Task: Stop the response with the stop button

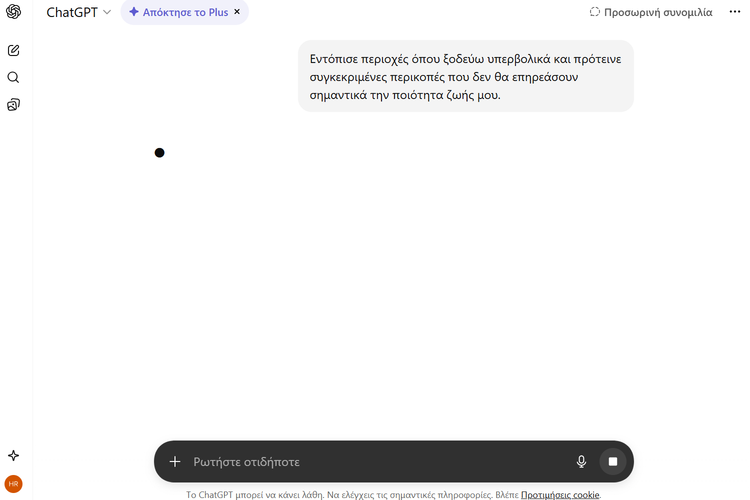Action: pyautogui.click(x=613, y=462)
